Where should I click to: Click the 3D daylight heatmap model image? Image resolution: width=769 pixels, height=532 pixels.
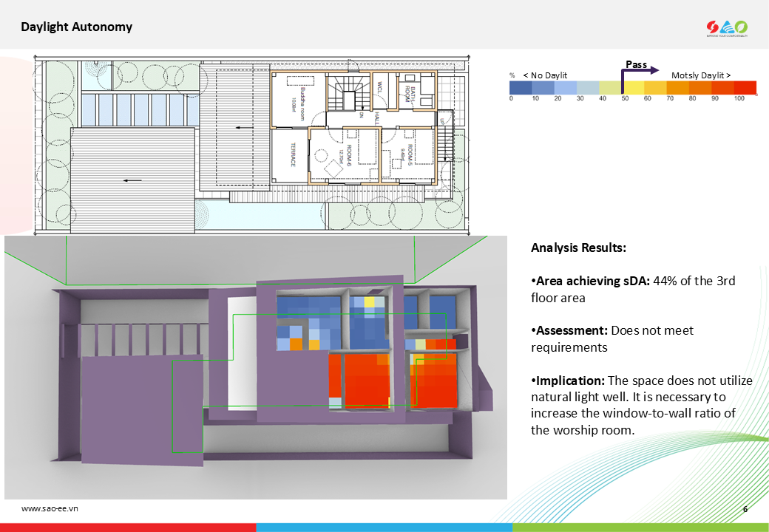point(256,367)
